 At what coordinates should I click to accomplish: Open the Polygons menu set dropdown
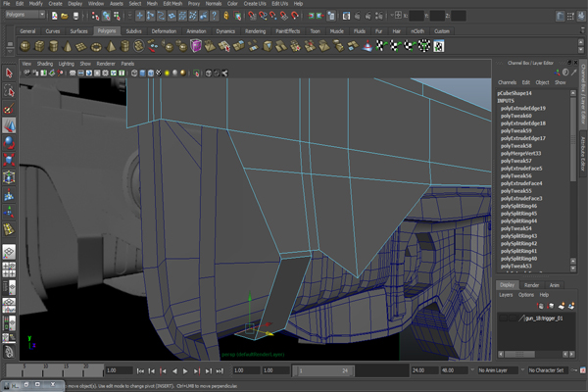[x=25, y=15]
